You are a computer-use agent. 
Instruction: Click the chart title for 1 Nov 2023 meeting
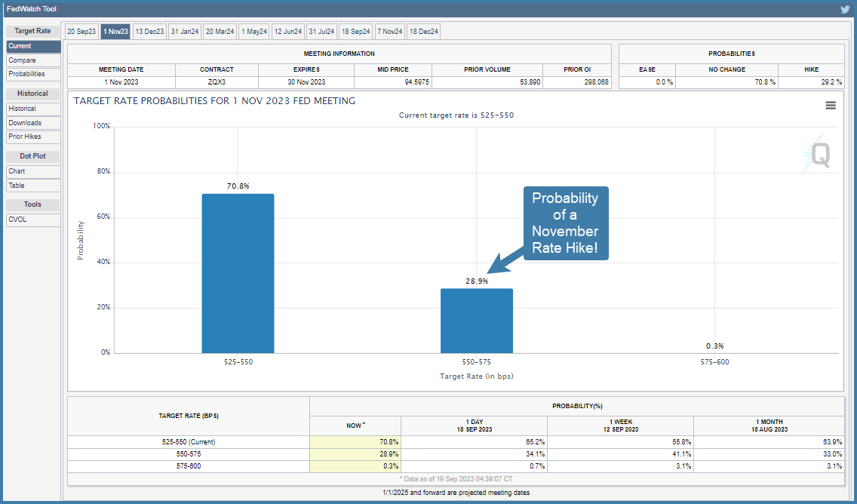[x=214, y=101]
